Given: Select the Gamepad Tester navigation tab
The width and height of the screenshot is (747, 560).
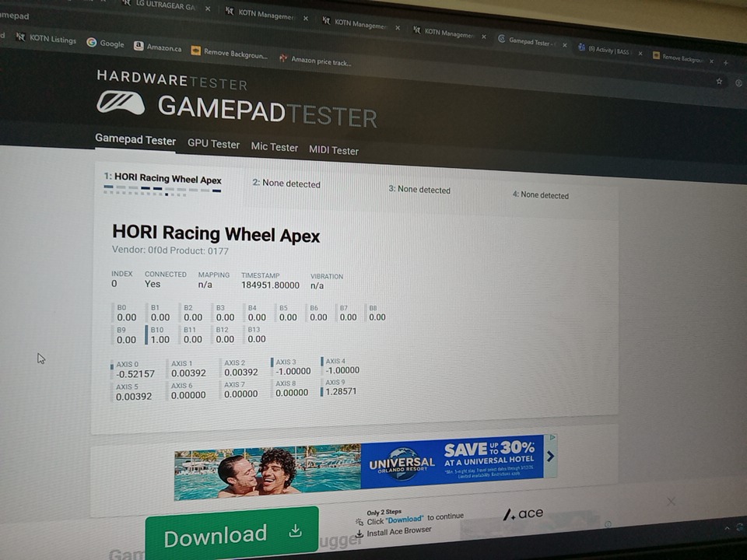Looking at the screenshot, I should [135, 140].
